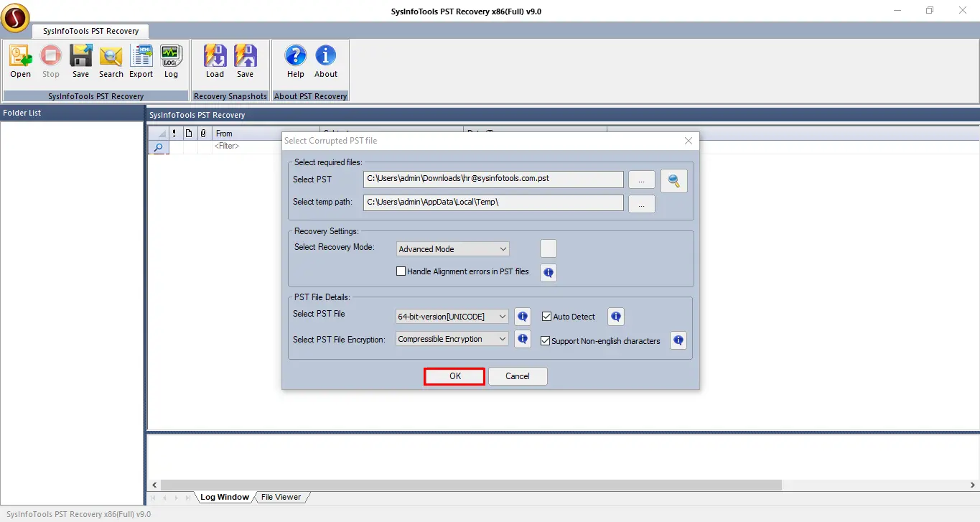Image resolution: width=980 pixels, height=522 pixels.
Task: Open the Search tool in the toolbar
Action: pos(111,61)
